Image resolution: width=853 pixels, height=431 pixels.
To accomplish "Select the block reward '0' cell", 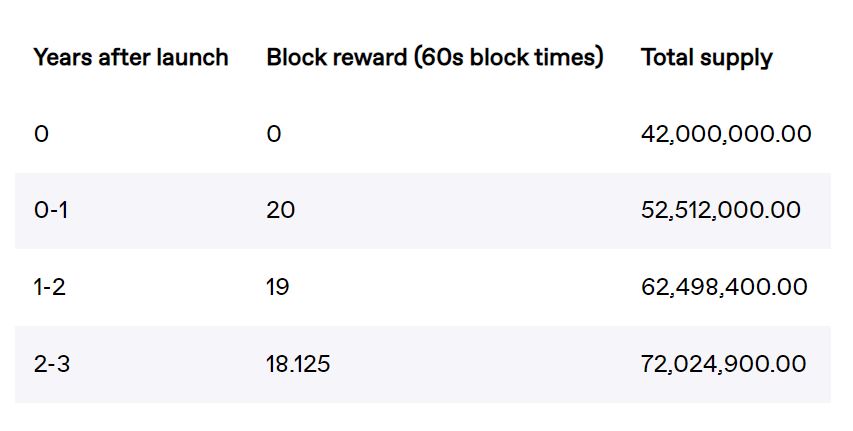I will [x=274, y=134].
